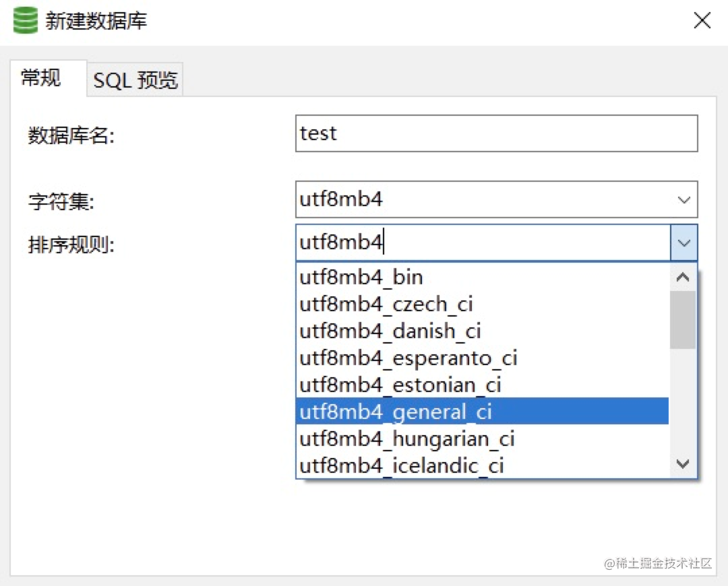Click the scroll-down arrow below the scrollbar
This screenshot has width=728, height=586.
[x=683, y=463]
